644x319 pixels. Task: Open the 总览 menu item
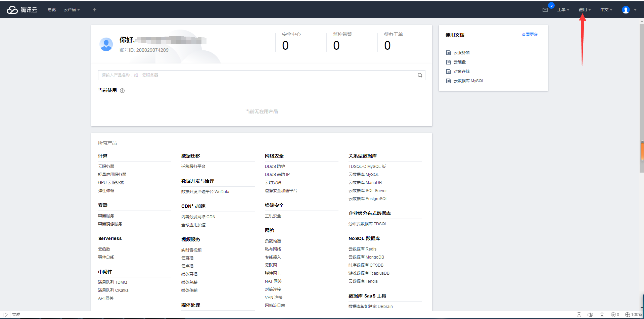pos(52,10)
